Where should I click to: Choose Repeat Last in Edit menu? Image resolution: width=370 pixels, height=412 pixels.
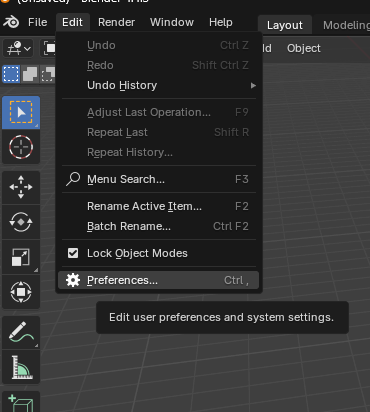click(x=159, y=132)
